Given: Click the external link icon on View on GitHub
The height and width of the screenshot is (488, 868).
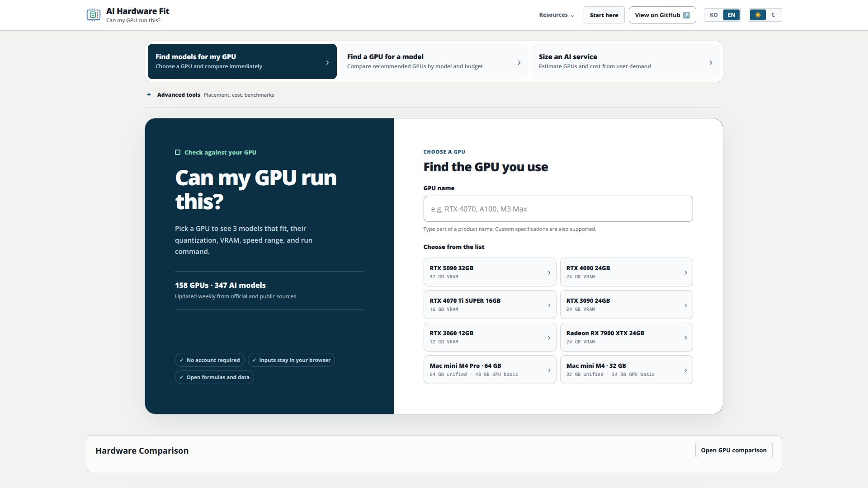Looking at the screenshot, I should point(686,15).
